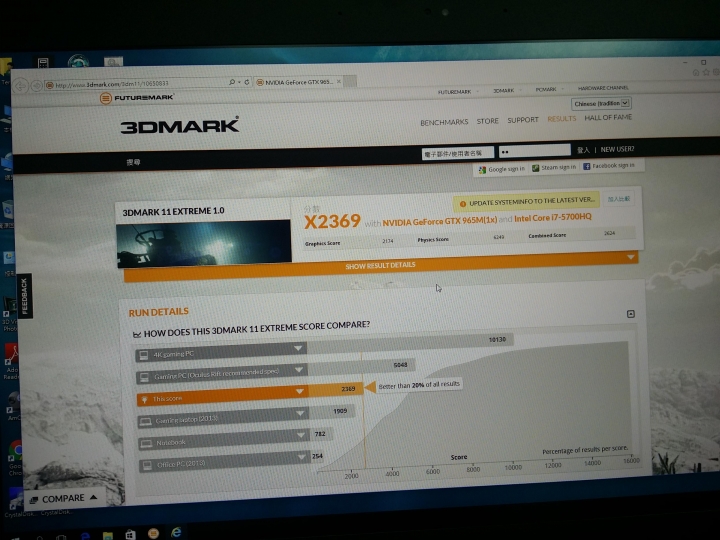720x540 pixels.
Task: Click the browser home icon
Action: 696,73
